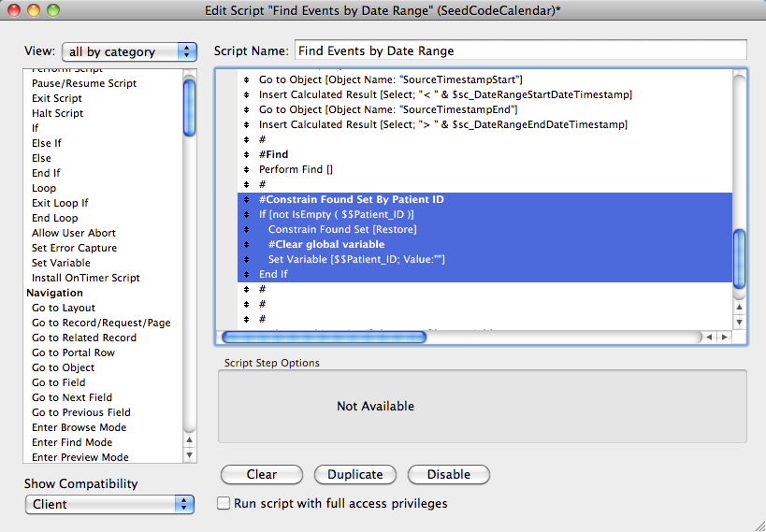The image size is (766, 532).
Task: Click the script editor scroll up arrow
Action: 739,308
